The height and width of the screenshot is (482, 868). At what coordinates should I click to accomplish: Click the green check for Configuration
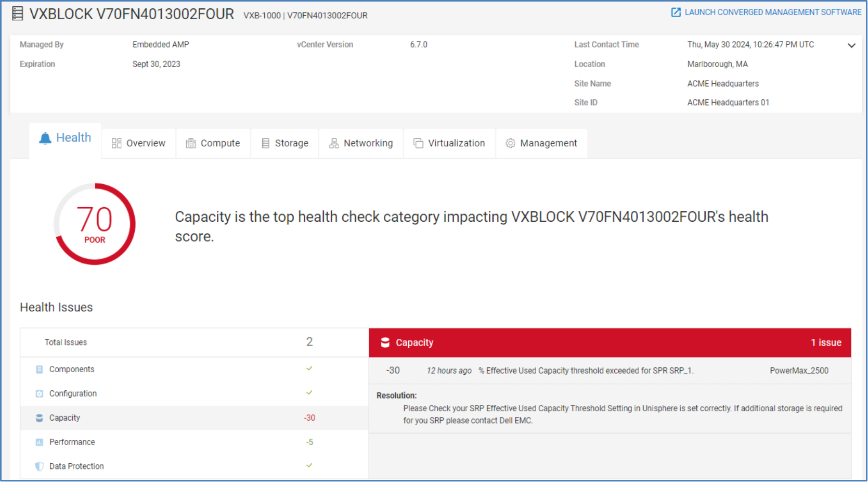(x=309, y=392)
